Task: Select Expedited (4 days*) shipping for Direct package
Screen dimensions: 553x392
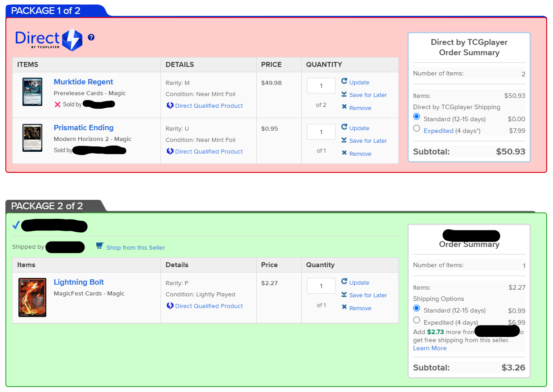Action: click(416, 128)
